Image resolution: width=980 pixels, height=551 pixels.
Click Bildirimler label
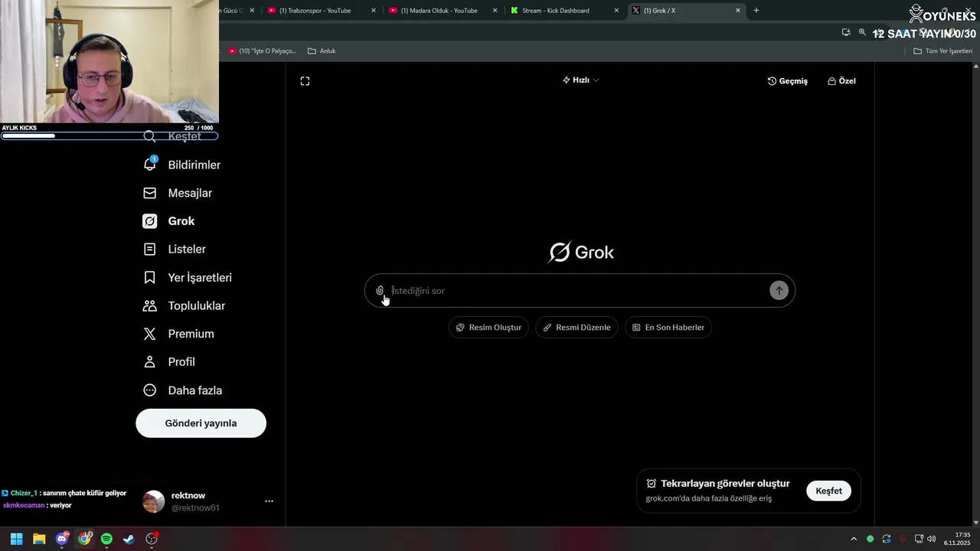click(x=194, y=165)
